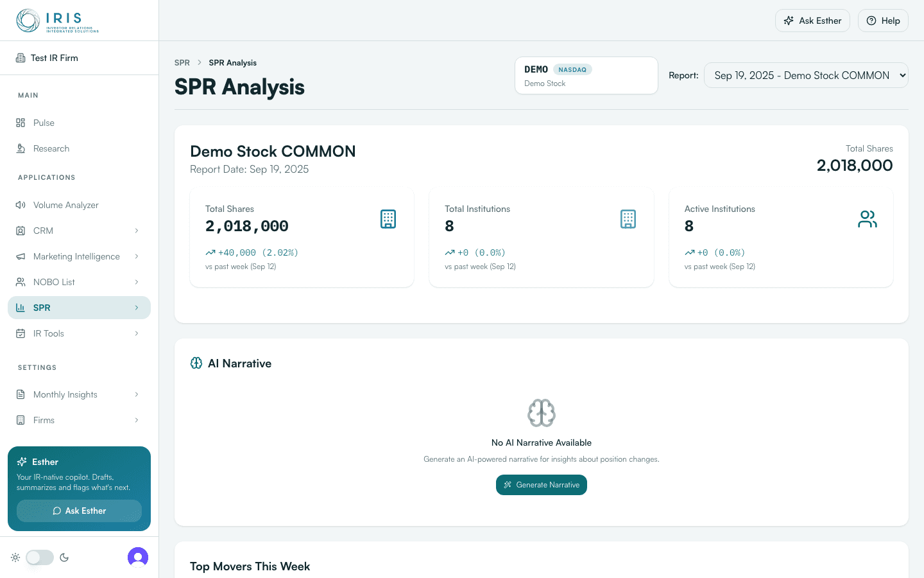Click the SPR breadcrumb link
924x578 pixels.
click(x=182, y=62)
